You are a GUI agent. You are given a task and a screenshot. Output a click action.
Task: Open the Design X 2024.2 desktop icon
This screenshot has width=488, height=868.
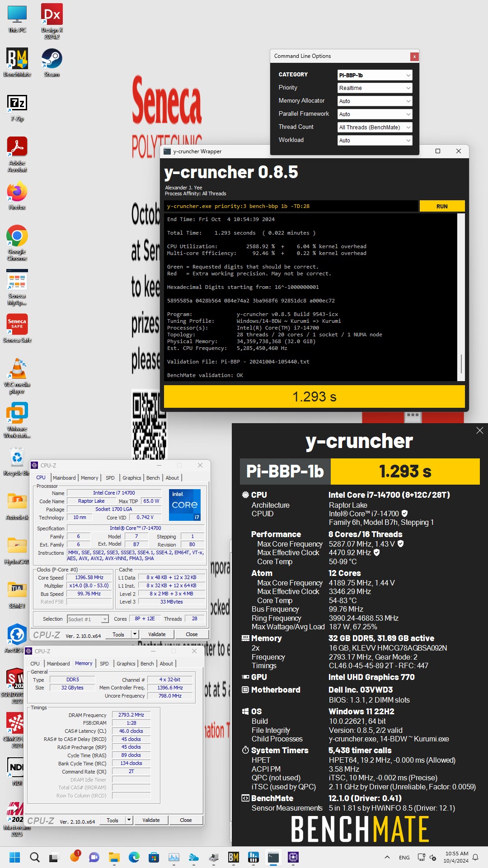pyautogui.click(x=52, y=21)
